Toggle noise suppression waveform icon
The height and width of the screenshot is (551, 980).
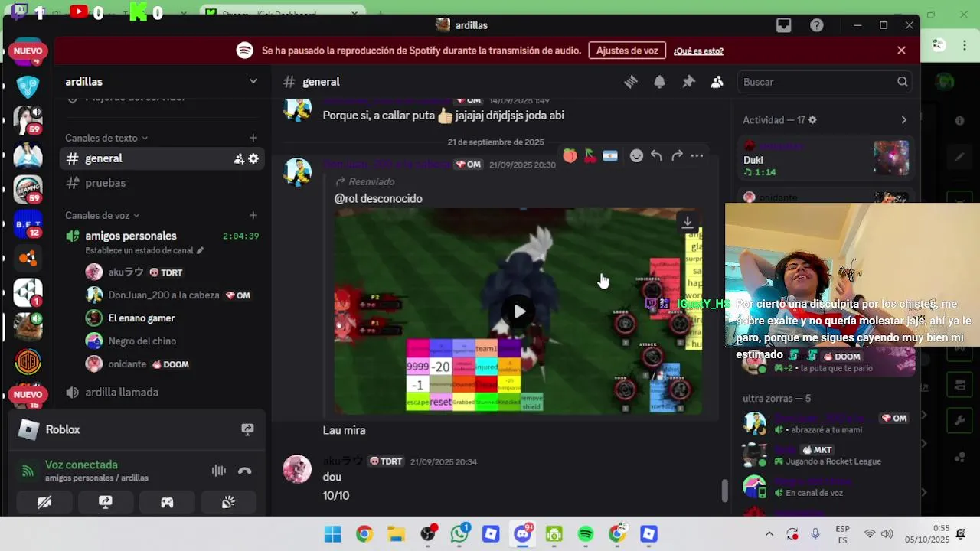tap(219, 471)
